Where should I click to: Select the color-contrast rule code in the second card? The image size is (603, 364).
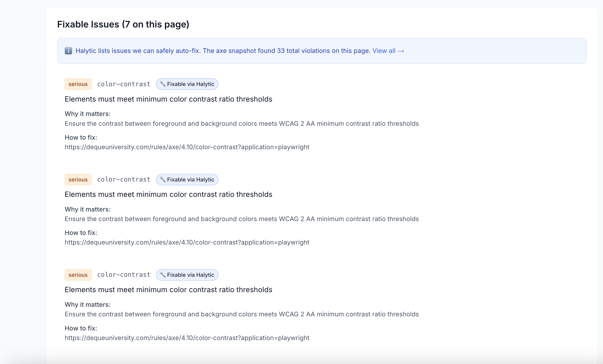pyautogui.click(x=124, y=179)
